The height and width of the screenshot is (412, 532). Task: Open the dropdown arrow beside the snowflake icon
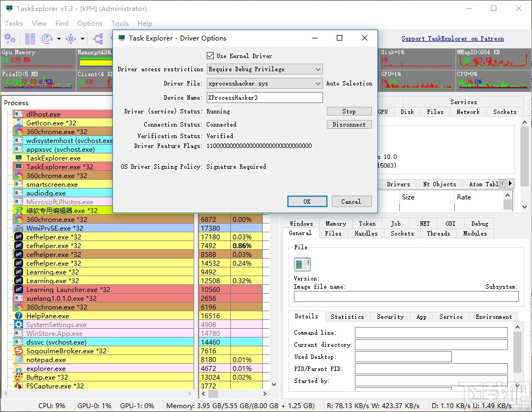[82, 39]
